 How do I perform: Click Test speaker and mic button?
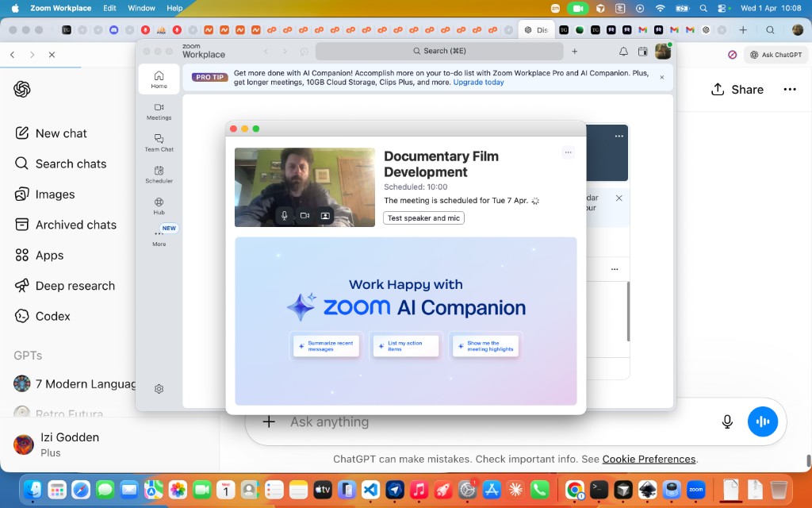(423, 218)
